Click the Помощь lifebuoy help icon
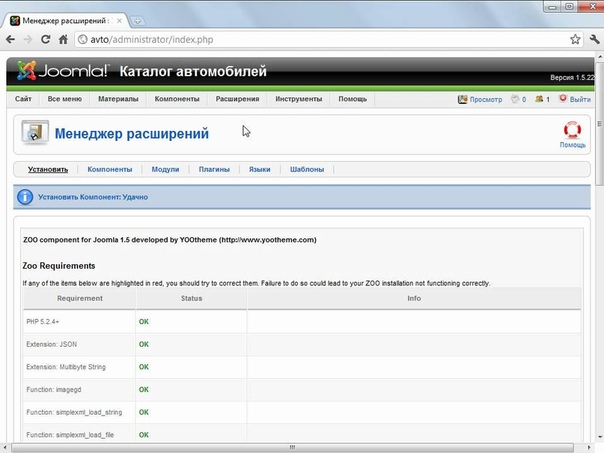 tap(572, 130)
